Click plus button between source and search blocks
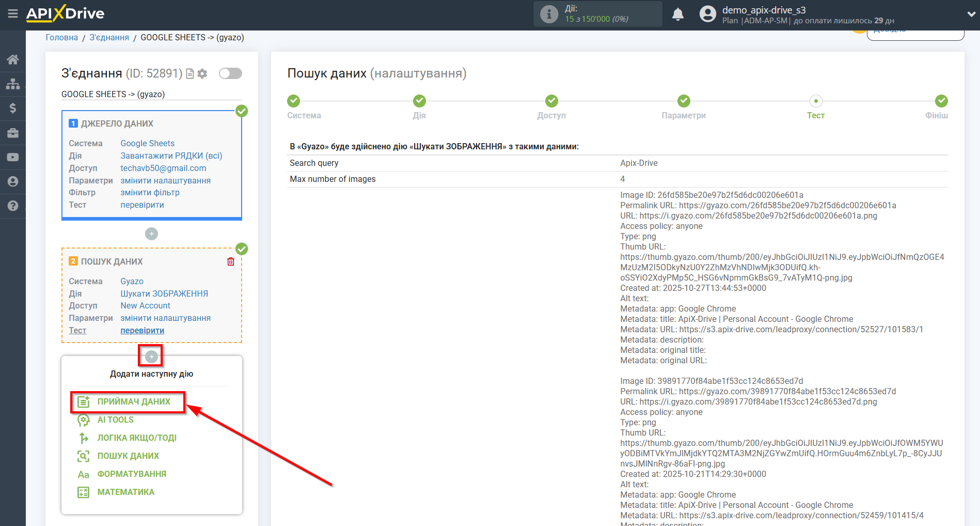This screenshot has width=980, height=526. coord(151,234)
